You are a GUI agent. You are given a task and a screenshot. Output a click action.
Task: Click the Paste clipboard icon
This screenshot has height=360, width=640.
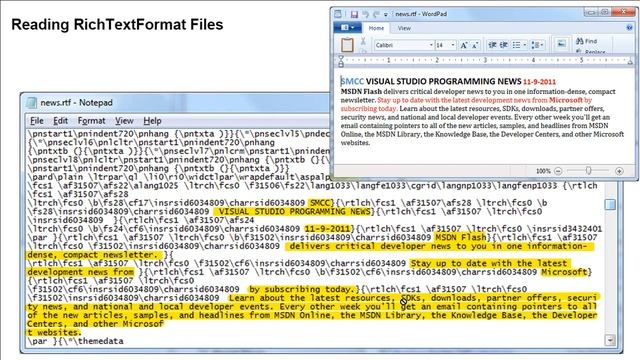tap(347, 44)
